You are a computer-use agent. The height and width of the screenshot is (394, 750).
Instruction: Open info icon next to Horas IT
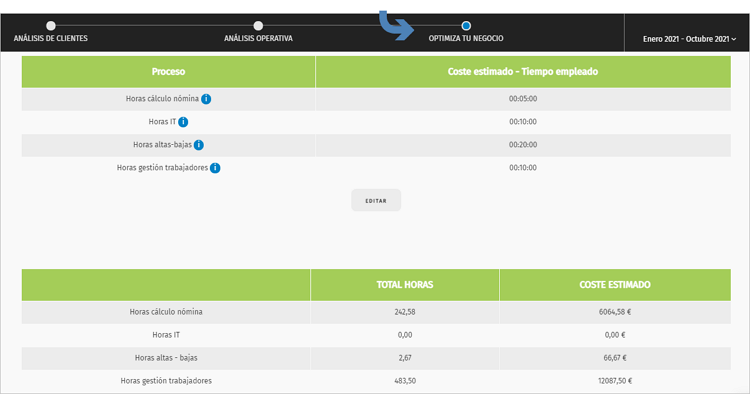pyautogui.click(x=183, y=122)
